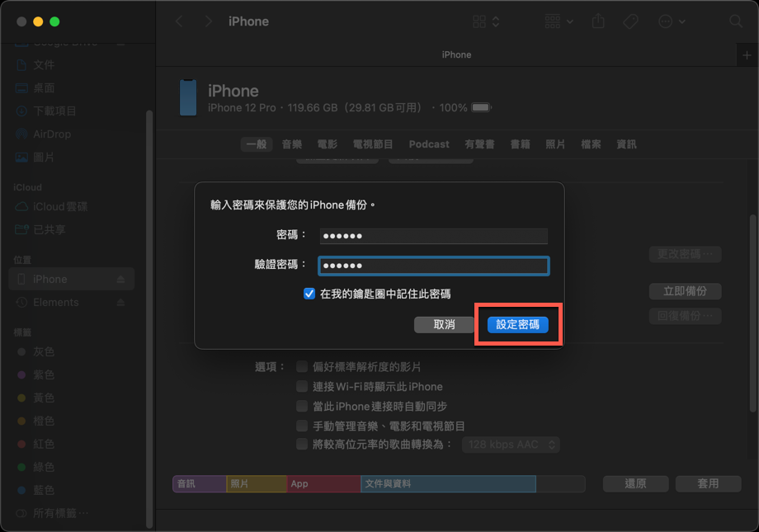The width and height of the screenshot is (759, 532).
Task: Select the 書籍 tab
Action: click(521, 144)
